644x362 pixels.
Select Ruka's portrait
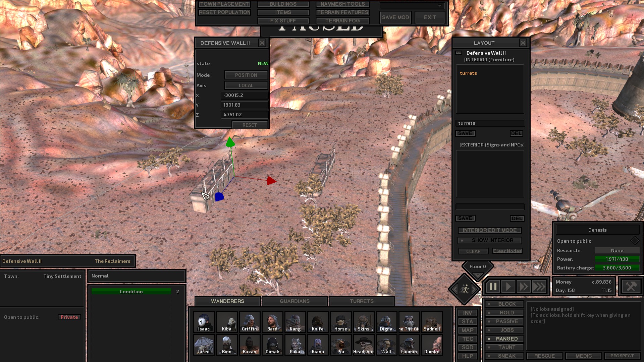[295, 345]
